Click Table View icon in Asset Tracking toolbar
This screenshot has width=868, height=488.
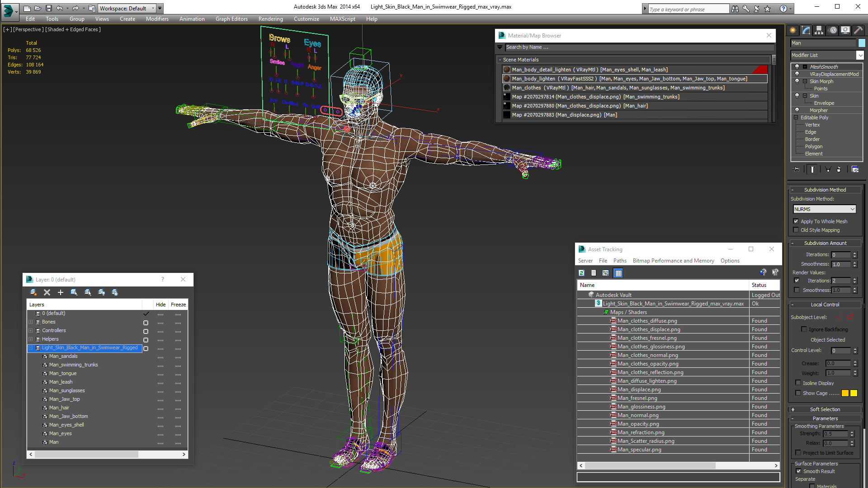[x=618, y=273]
